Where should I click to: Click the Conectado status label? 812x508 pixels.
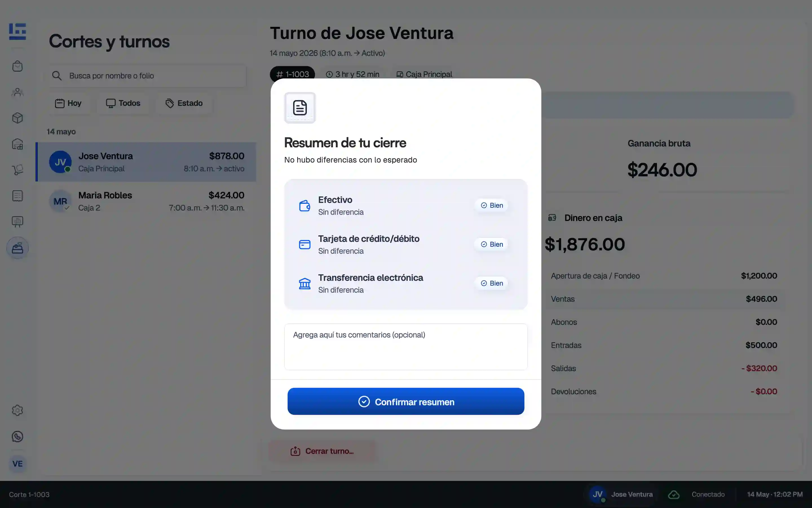(708, 494)
